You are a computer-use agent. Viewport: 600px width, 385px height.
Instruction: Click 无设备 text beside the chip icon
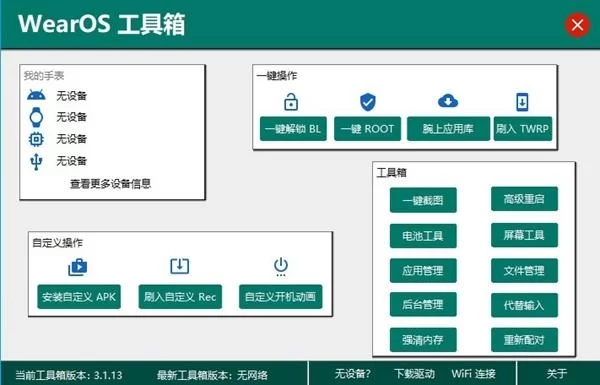[x=72, y=139]
